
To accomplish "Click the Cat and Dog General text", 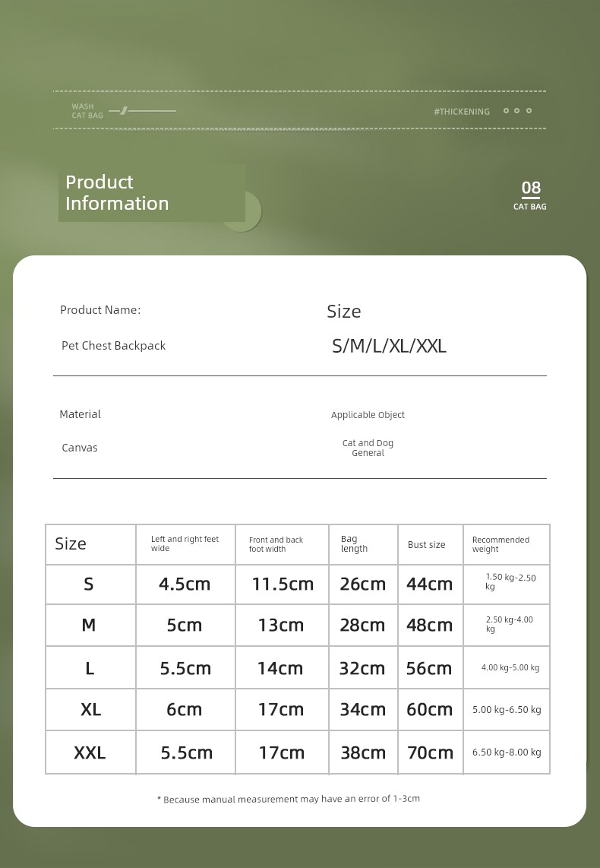I will [x=368, y=448].
